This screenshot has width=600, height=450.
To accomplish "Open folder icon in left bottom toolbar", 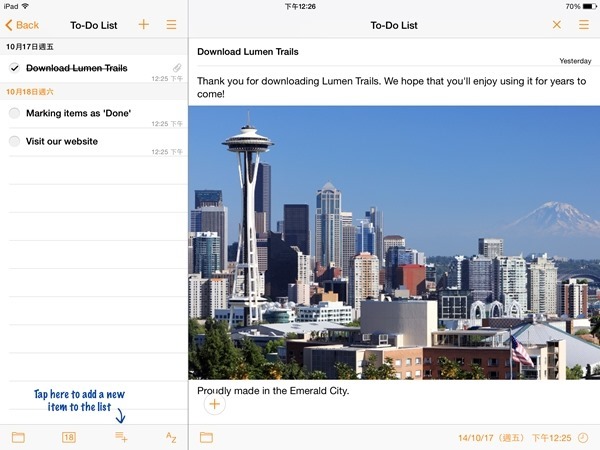I will click(18, 437).
